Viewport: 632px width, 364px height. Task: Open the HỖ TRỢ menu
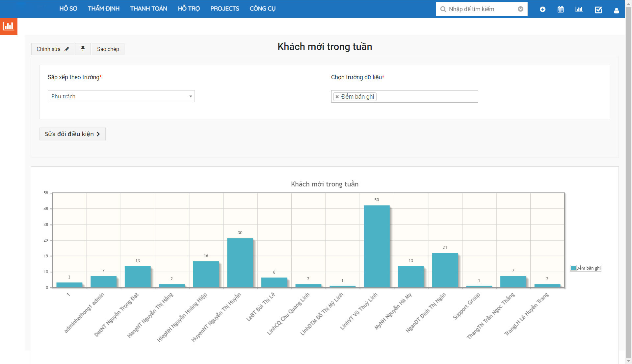[189, 9]
